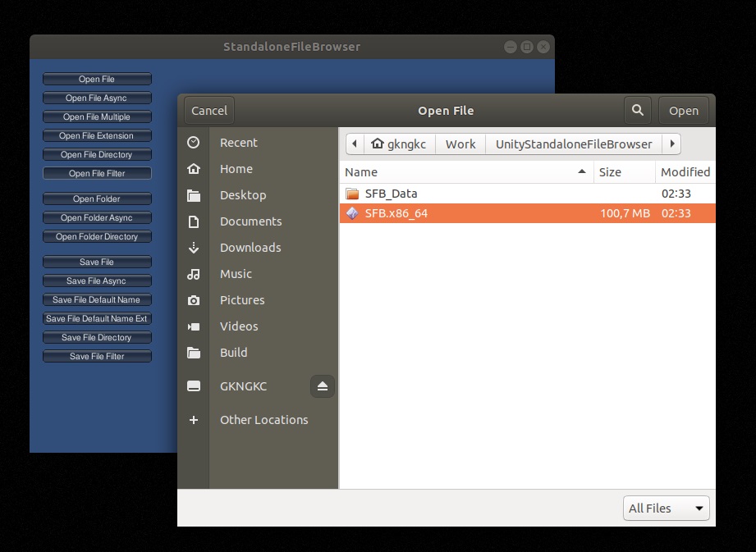The width and height of the screenshot is (756, 552).
Task: Confirm with the Open button
Action: coord(683,110)
